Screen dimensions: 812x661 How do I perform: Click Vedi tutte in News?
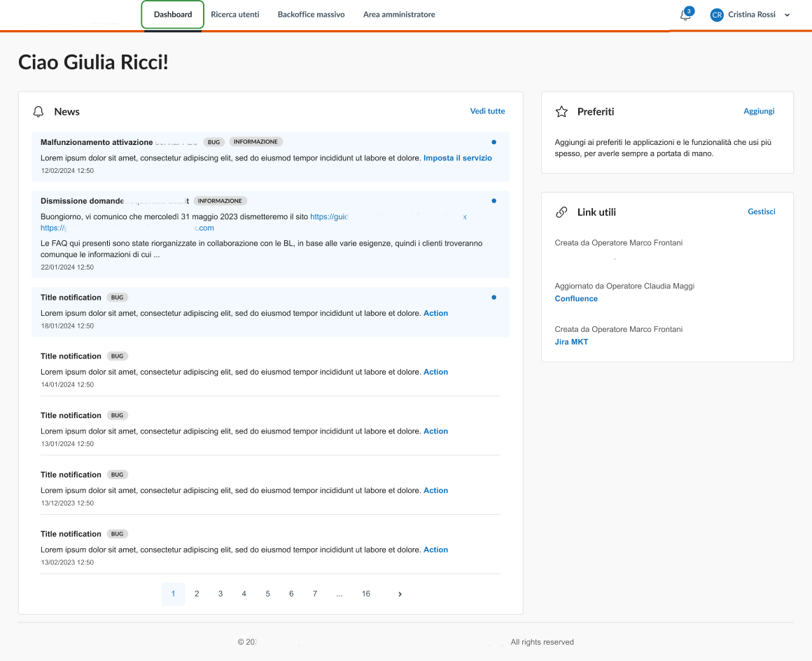point(487,111)
